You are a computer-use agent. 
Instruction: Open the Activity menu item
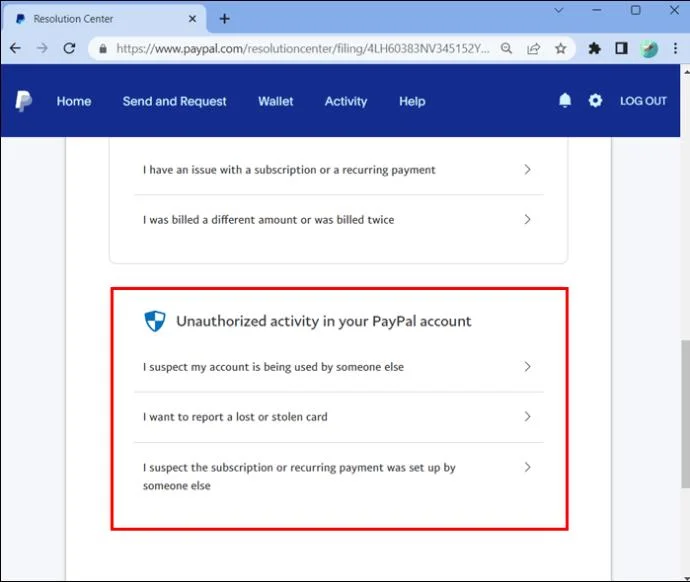click(346, 101)
